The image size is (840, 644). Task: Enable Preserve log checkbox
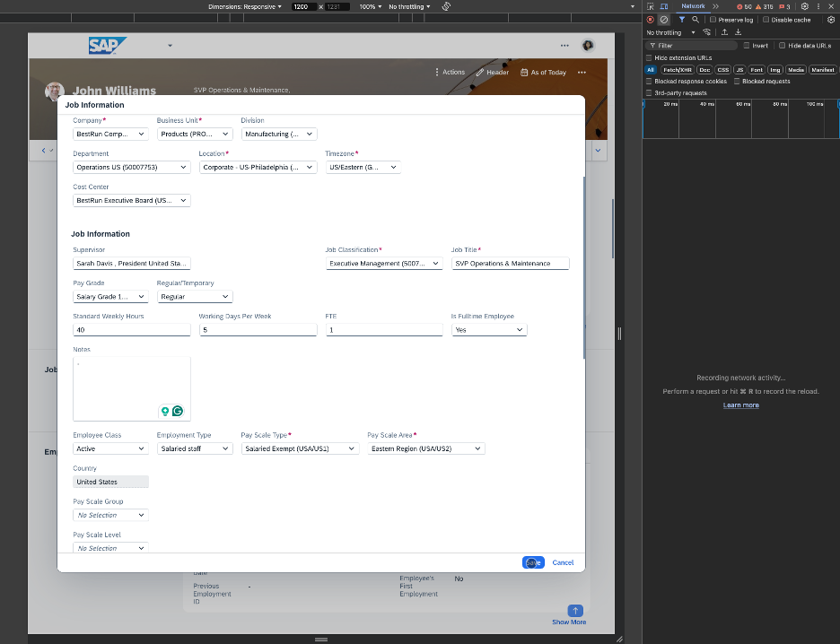point(713,20)
